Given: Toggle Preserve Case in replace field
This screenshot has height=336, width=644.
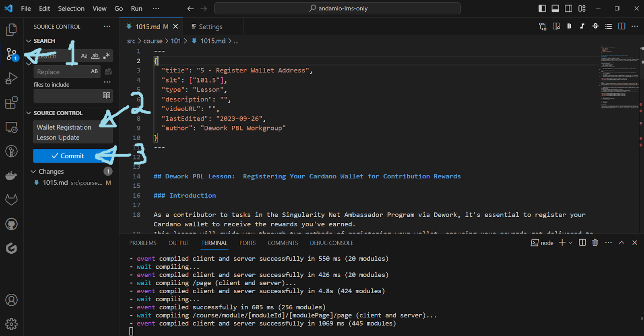Looking at the screenshot, I should pyautogui.click(x=95, y=72).
